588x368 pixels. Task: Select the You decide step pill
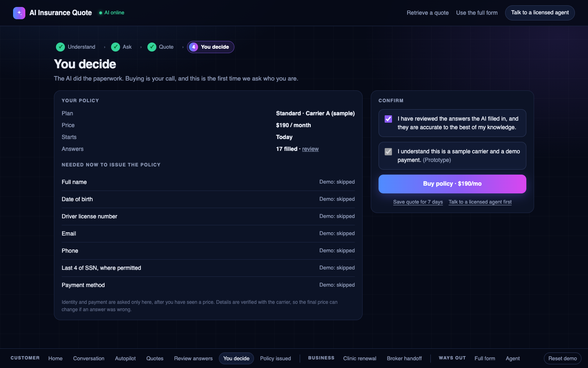tap(211, 47)
